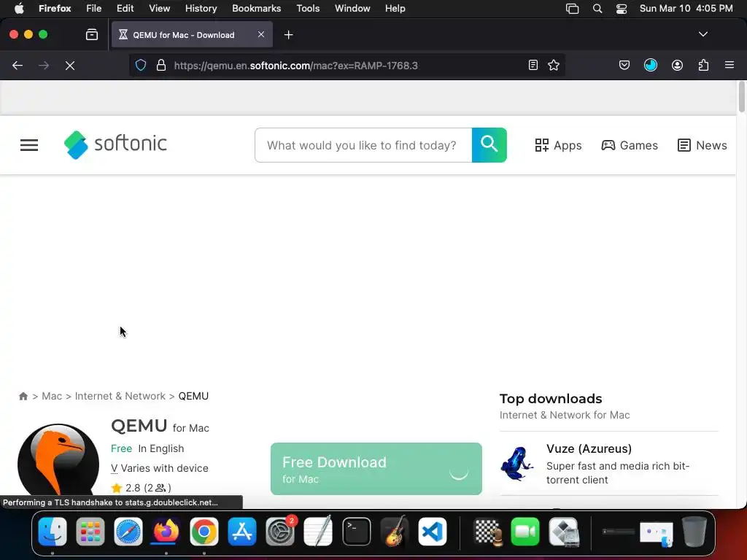Screen dimensions: 747x560
Task: Bookmark this page with the star icon
Action: coord(554,65)
